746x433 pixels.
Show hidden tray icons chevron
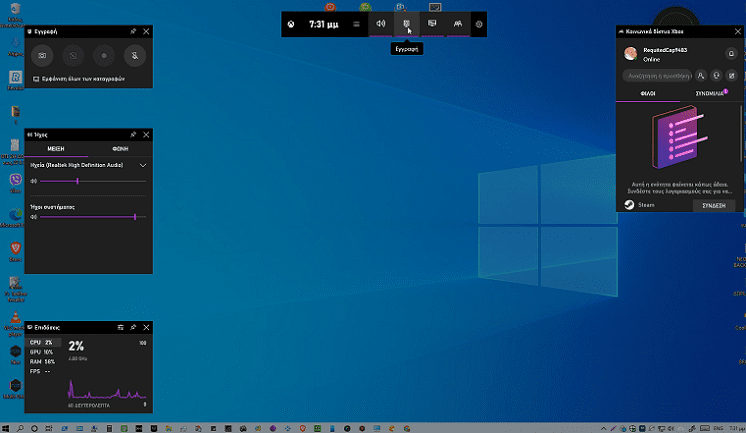(603, 428)
